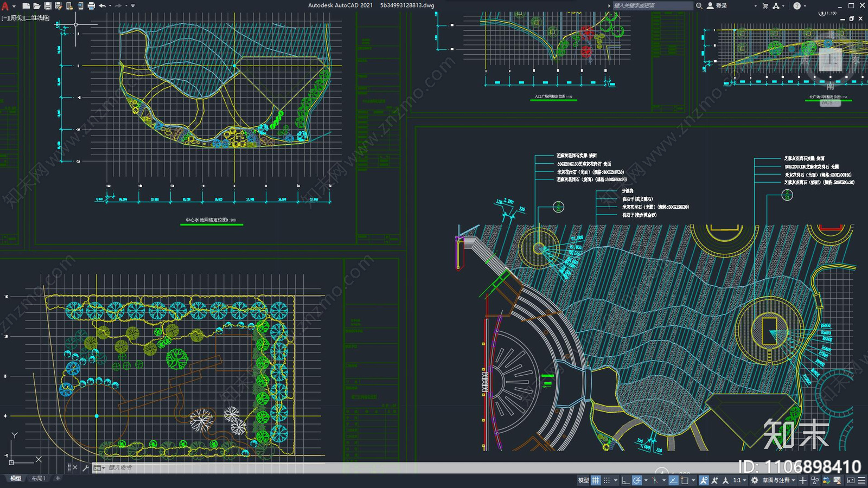Open from web and mobile icon

point(69,6)
